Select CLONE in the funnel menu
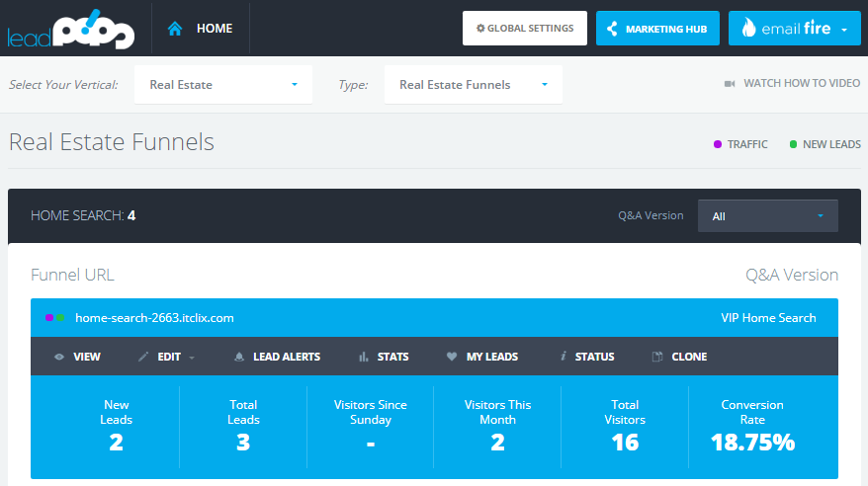868x486 pixels. point(689,358)
